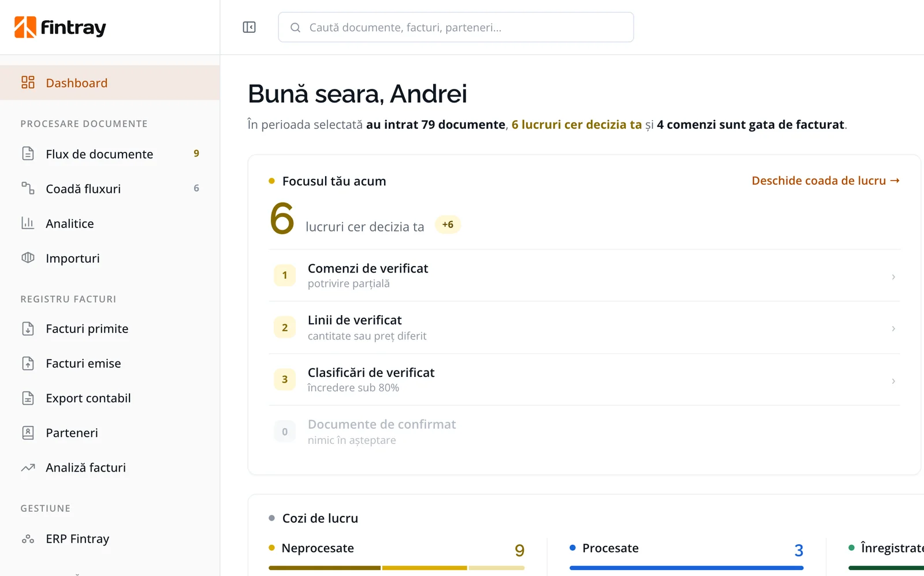Screen dimensions: 924x576
Task: Click Coadă fluxuri workflow icon
Action: click(28, 188)
